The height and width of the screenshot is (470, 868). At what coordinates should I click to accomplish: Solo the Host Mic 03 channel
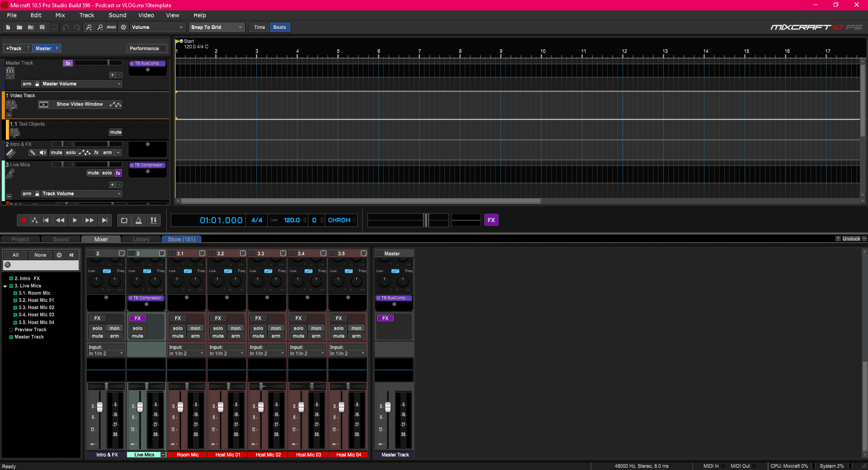[298, 329]
